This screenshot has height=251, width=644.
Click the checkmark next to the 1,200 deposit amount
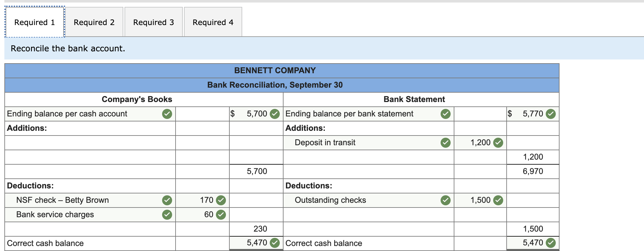(498, 142)
